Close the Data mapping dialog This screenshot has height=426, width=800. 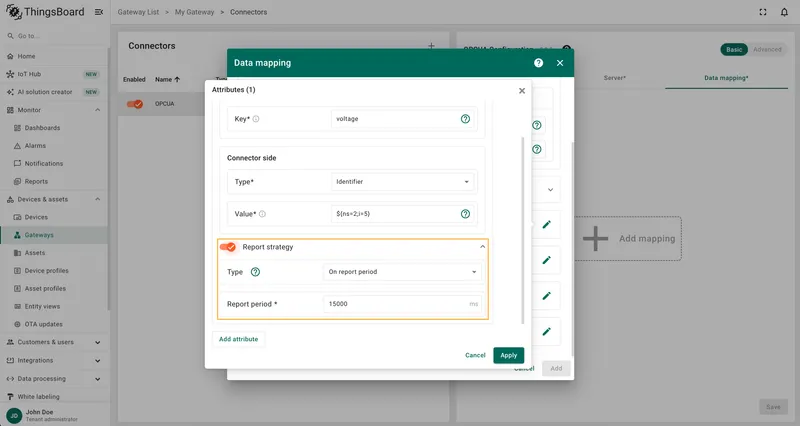560,63
